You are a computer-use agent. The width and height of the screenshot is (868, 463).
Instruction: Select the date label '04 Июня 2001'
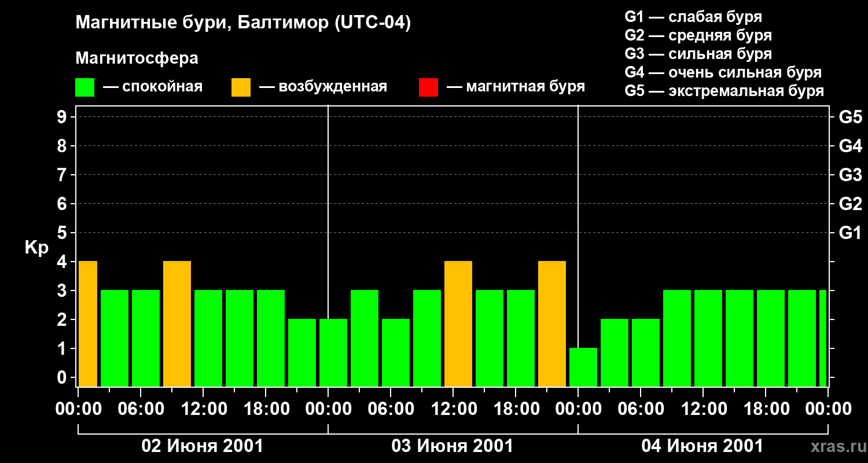tap(703, 446)
